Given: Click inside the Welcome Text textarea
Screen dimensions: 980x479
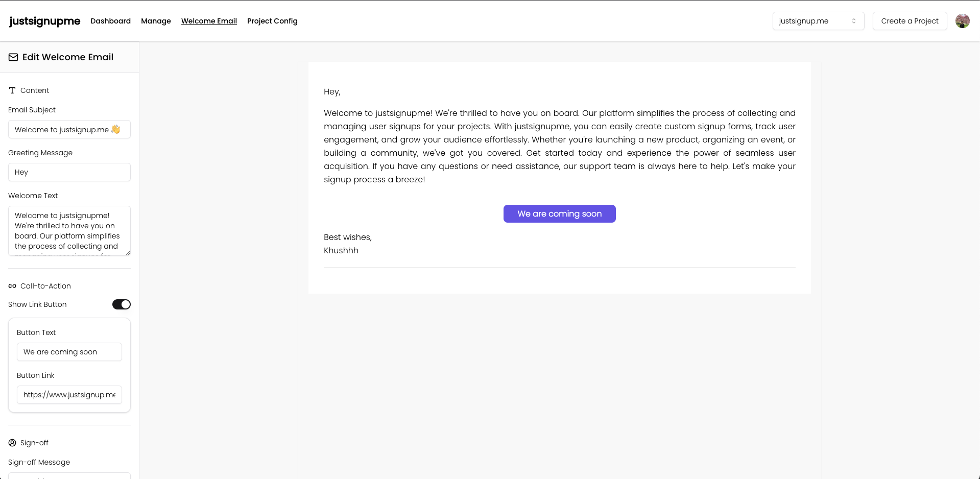Looking at the screenshot, I should point(69,231).
